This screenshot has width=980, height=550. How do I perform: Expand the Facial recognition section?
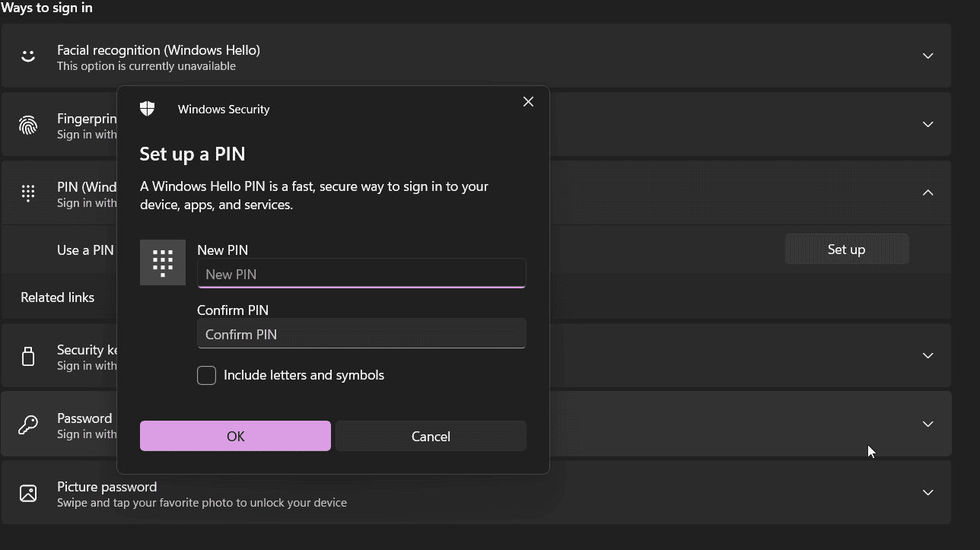point(928,56)
